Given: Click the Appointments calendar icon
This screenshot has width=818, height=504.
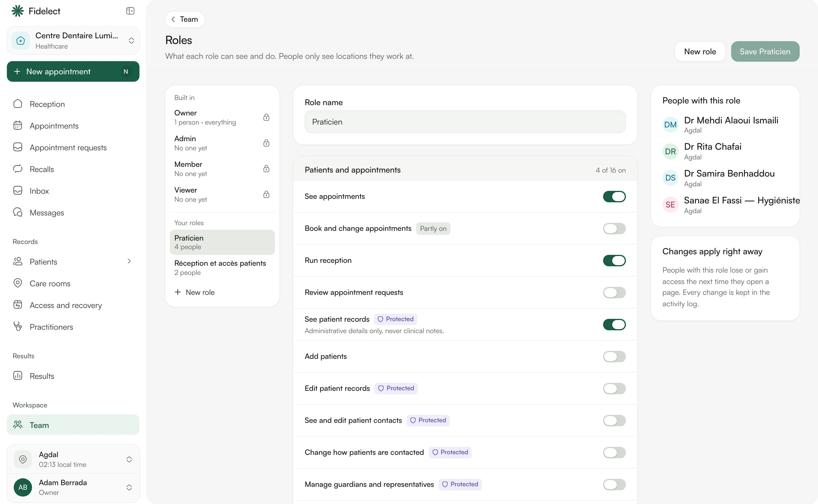Looking at the screenshot, I should click(x=18, y=125).
